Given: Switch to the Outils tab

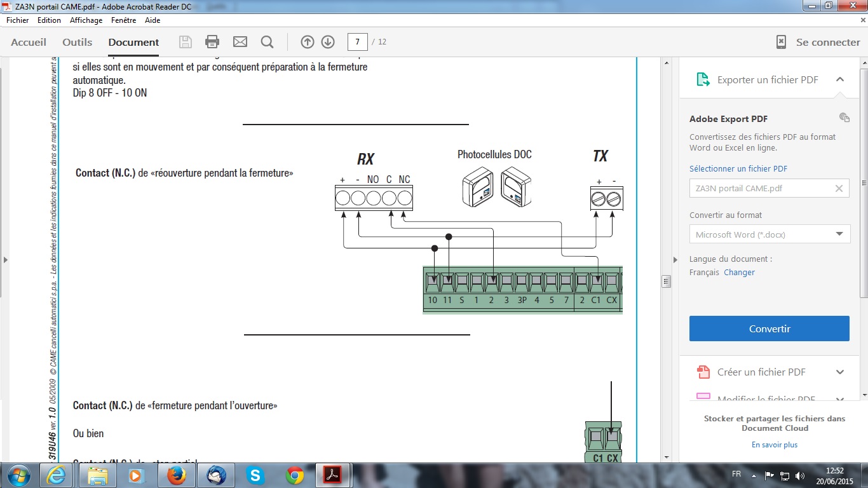Looking at the screenshot, I should [x=77, y=42].
